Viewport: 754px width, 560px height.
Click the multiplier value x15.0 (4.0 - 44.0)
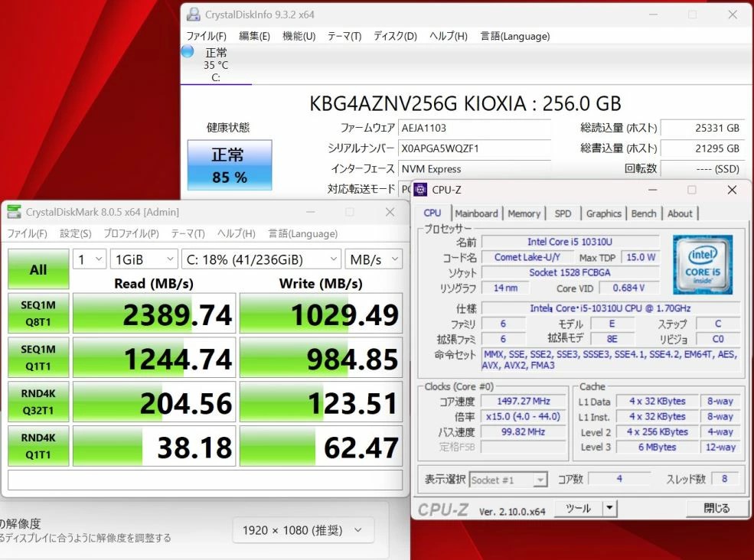pos(523,416)
